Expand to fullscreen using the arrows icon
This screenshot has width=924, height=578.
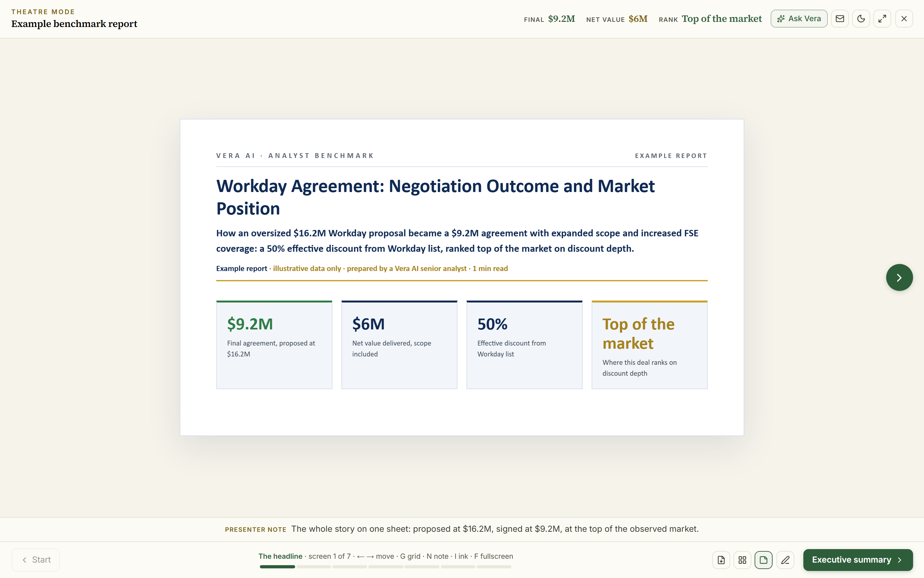882,19
